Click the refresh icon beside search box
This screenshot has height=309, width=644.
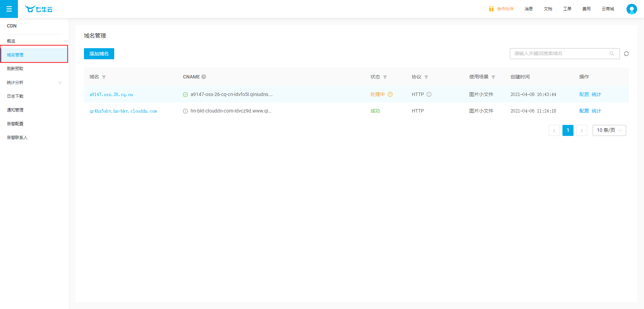click(626, 54)
